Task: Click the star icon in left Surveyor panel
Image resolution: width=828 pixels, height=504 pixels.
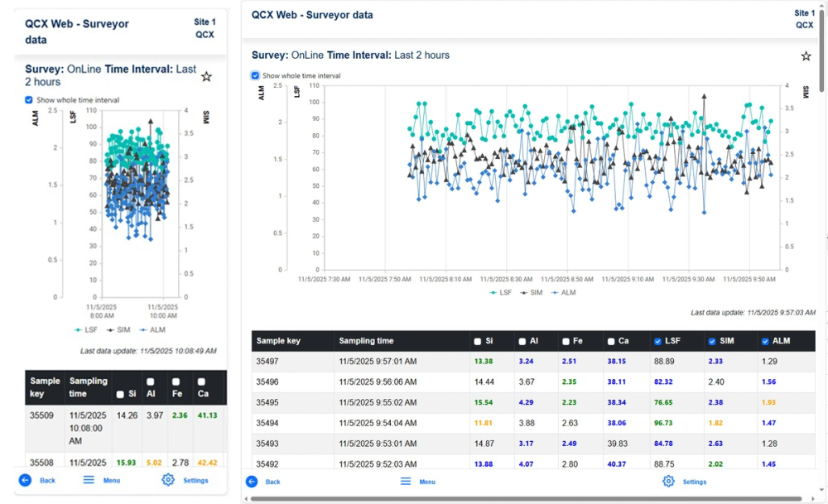Action: click(x=206, y=76)
